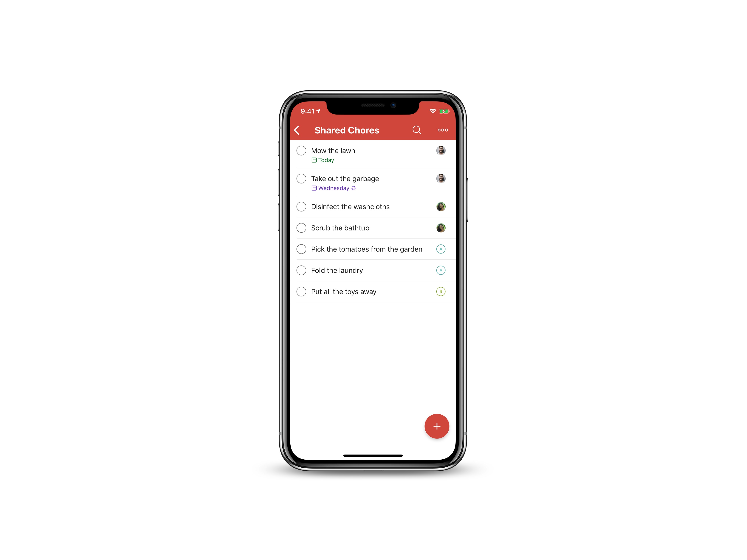Tap the calendar icon on Take out garbage
747x560 pixels.
coord(314,188)
